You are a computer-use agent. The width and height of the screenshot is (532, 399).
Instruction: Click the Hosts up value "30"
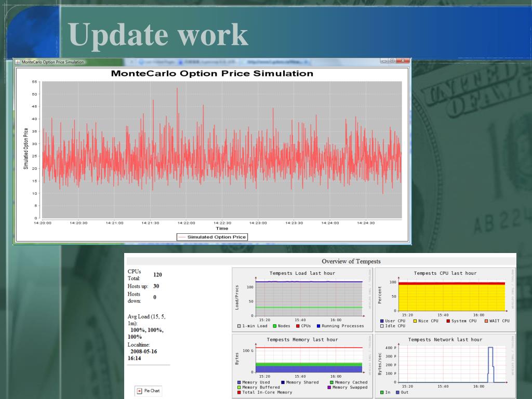(x=156, y=286)
